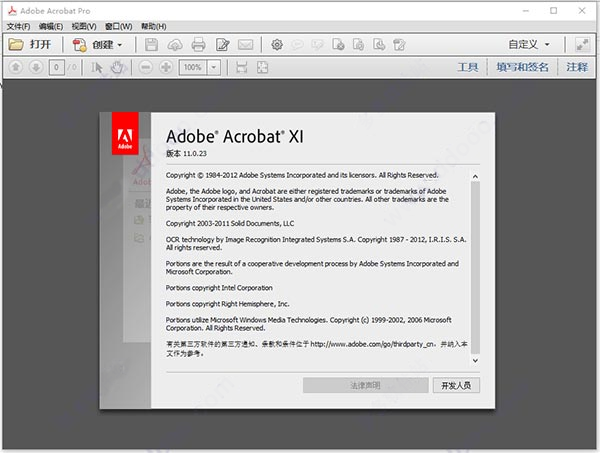Open the zoom level dropdown arrow
The width and height of the screenshot is (600, 453).
click(214, 68)
